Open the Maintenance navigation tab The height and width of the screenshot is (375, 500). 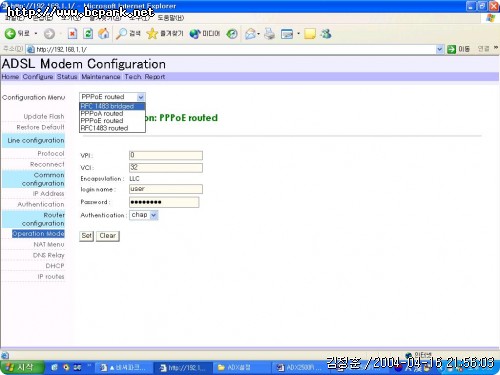pos(101,77)
